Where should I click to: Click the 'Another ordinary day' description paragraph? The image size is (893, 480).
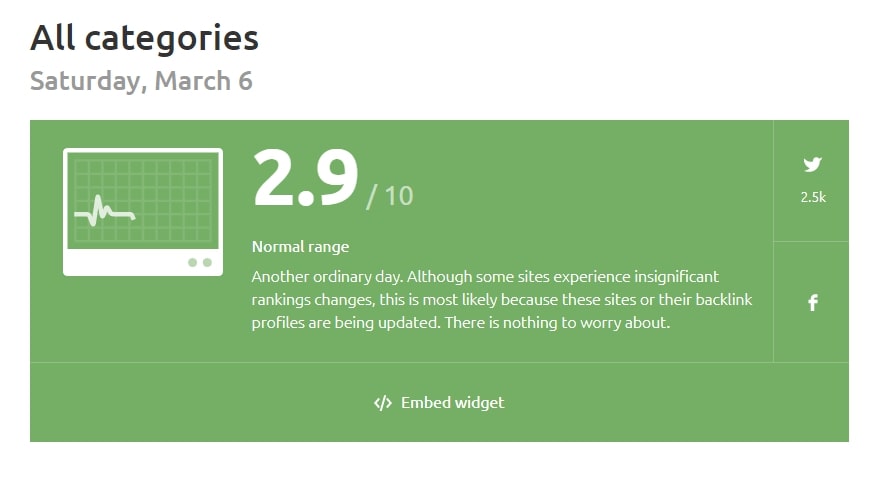tap(502, 300)
